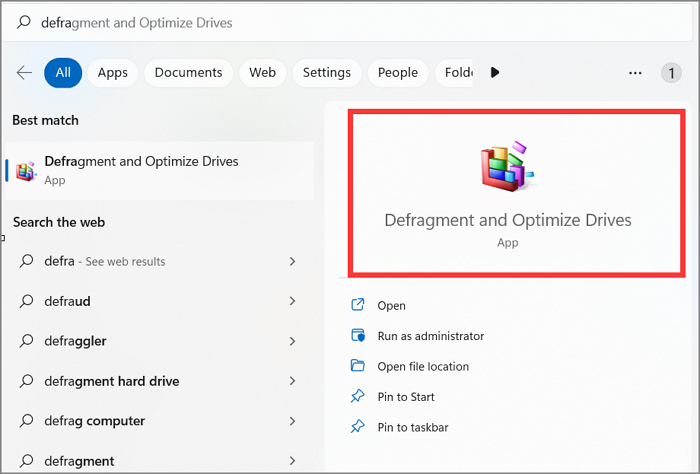The height and width of the screenshot is (474, 700).
Task: Click the Run as administrator shield icon
Action: [358, 336]
